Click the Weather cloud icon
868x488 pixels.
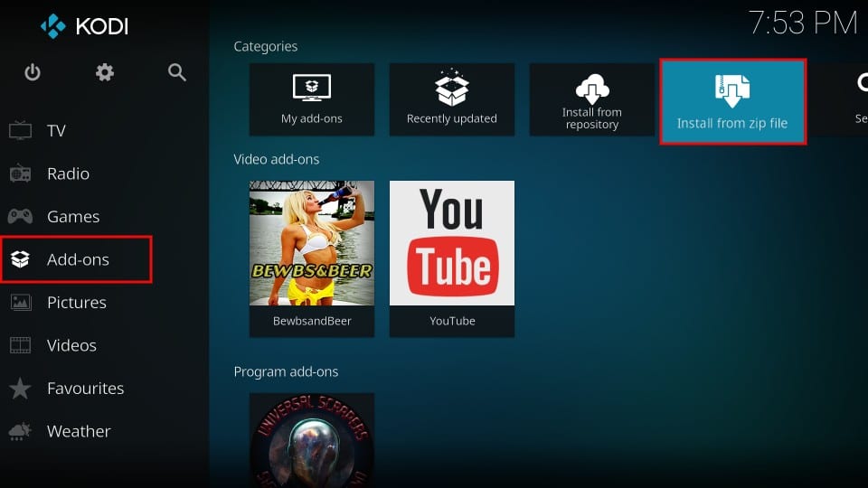[x=21, y=431]
